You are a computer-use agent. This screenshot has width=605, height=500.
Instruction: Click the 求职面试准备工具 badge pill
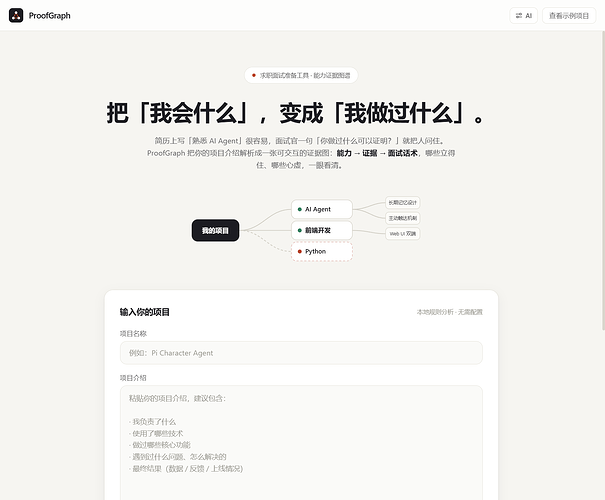coord(301,75)
